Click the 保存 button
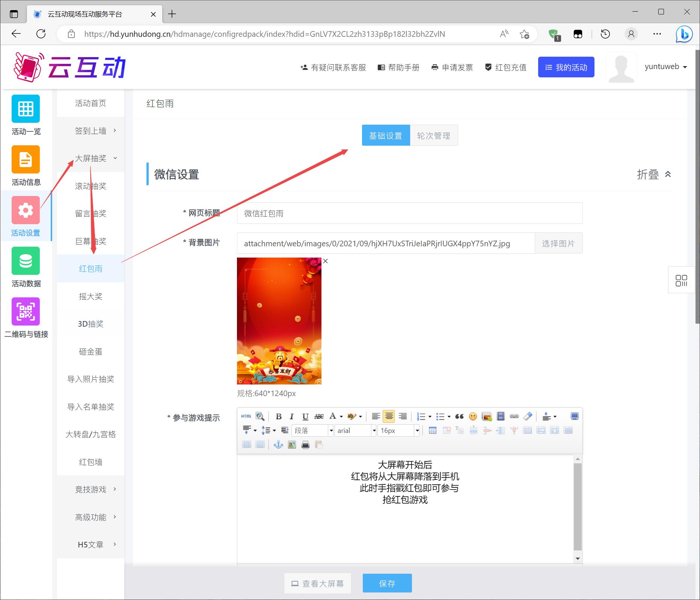 (387, 583)
